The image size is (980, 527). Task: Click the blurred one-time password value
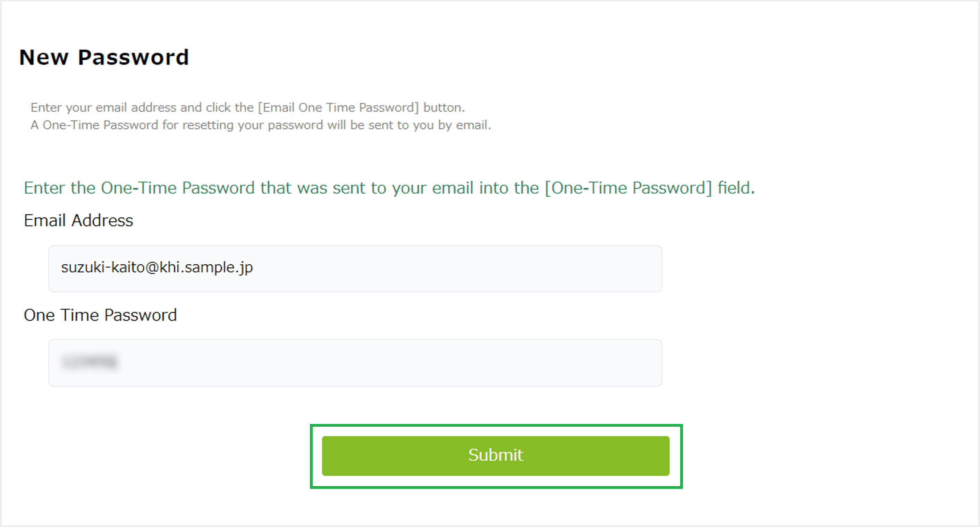(90, 362)
